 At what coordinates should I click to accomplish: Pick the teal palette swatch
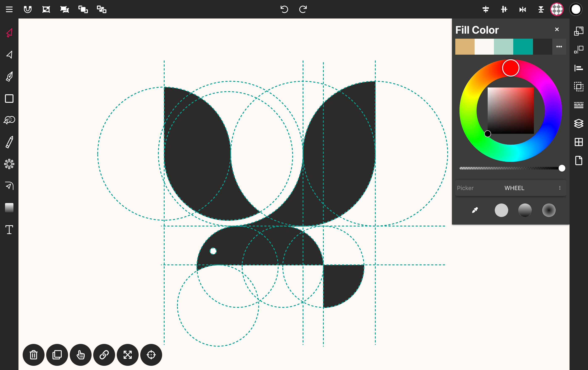coord(523,46)
